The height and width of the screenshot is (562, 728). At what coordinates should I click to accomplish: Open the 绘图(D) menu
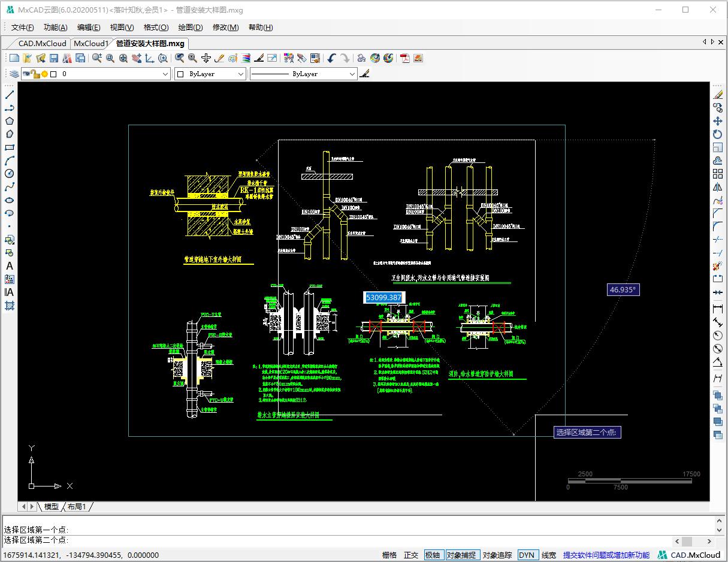190,28
